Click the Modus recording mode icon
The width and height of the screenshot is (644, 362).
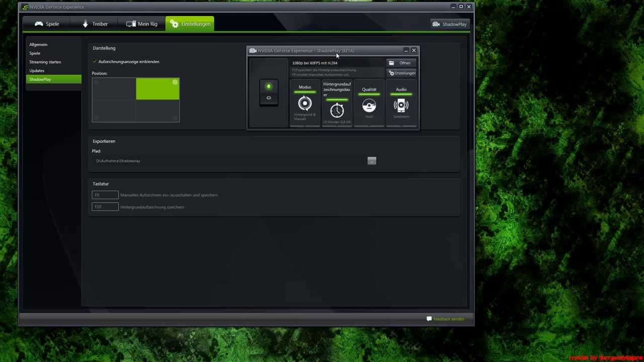pyautogui.click(x=305, y=104)
